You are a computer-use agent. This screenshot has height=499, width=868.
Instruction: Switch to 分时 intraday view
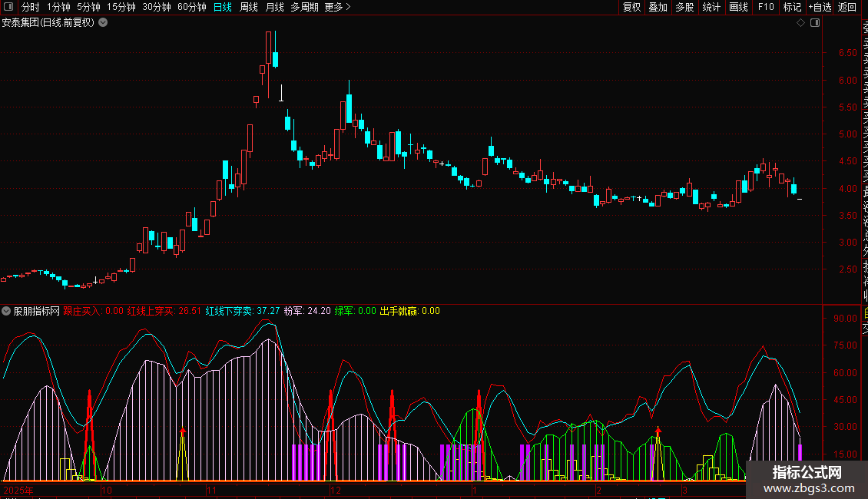[31, 7]
